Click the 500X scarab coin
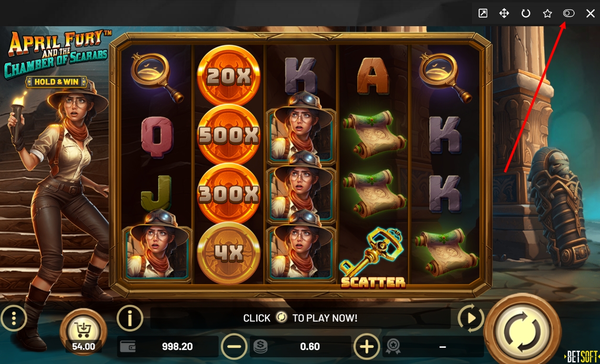The width and height of the screenshot is (600, 364). tap(228, 135)
